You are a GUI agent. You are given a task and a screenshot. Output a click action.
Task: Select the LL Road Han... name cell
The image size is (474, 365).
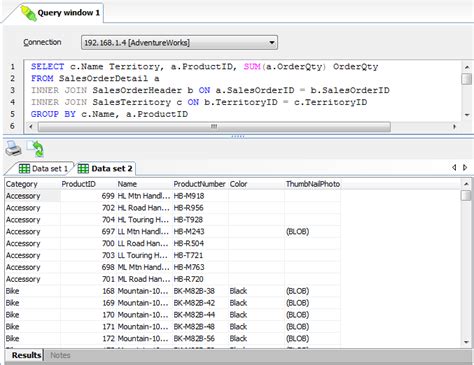[144, 244]
